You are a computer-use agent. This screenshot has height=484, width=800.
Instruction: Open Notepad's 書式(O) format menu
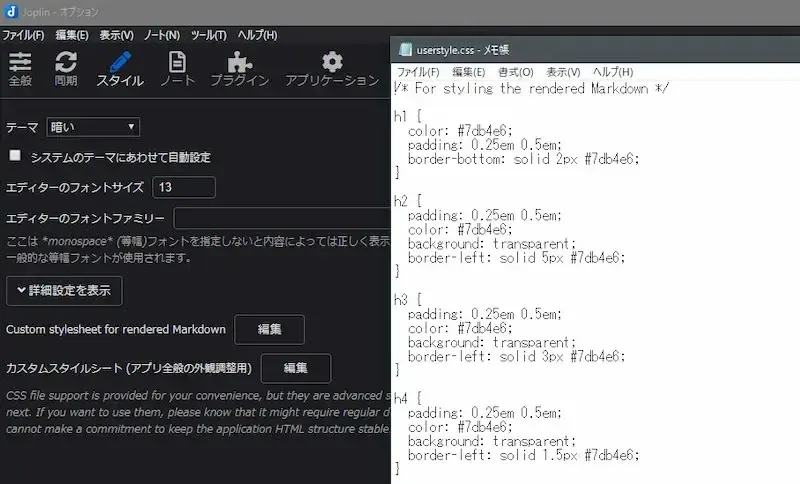coord(515,72)
